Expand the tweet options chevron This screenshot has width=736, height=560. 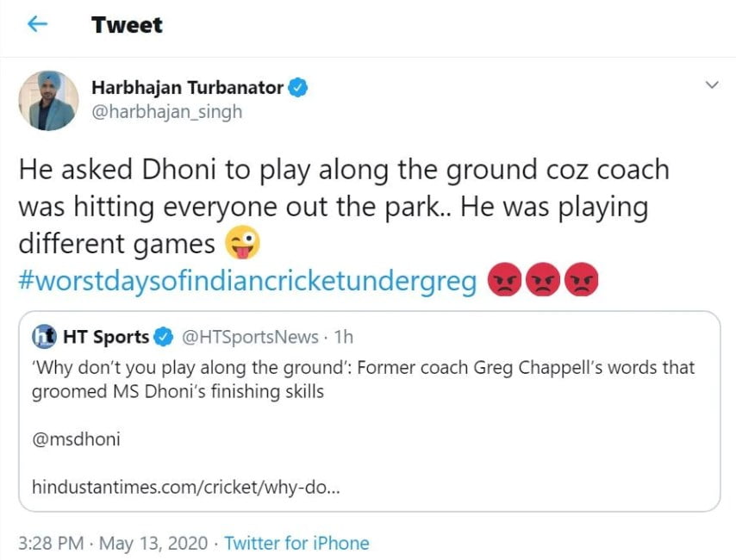[712, 85]
